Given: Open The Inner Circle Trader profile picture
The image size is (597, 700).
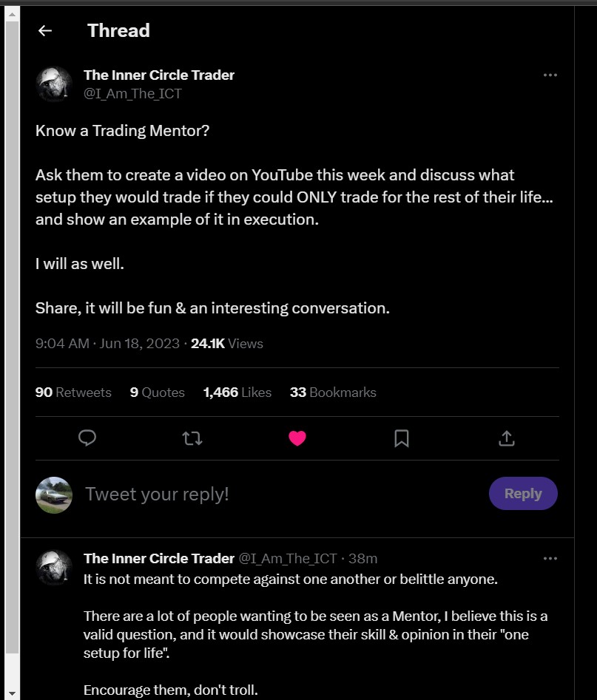Looking at the screenshot, I should pyautogui.click(x=54, y=84).
